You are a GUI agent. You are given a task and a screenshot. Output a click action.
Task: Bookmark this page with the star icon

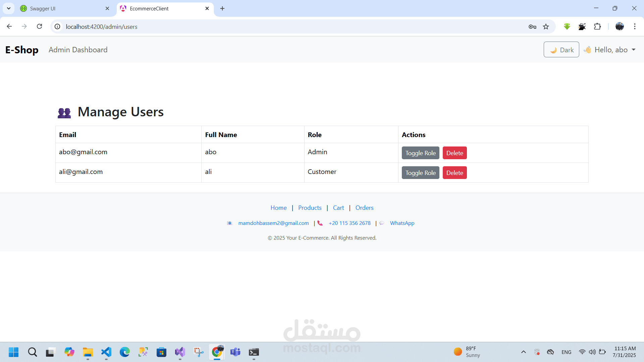click(x=546, y=27)
